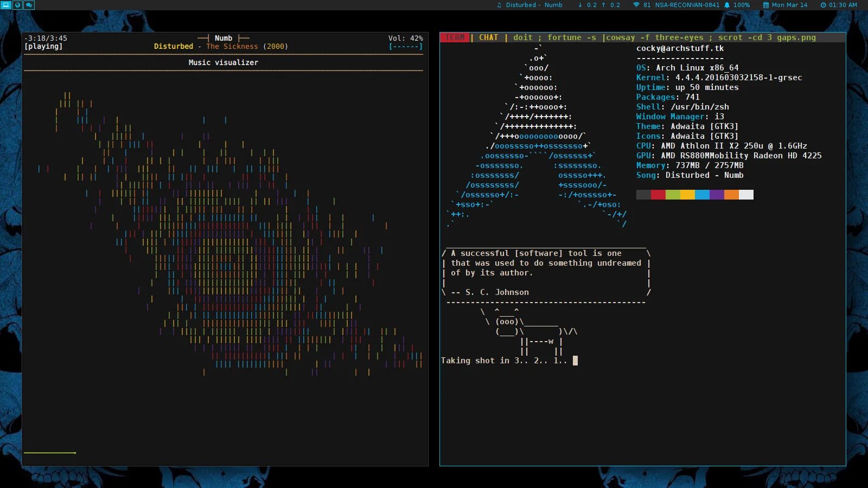Click 'cocky@archstuff.tk' in the terminal

680,48
